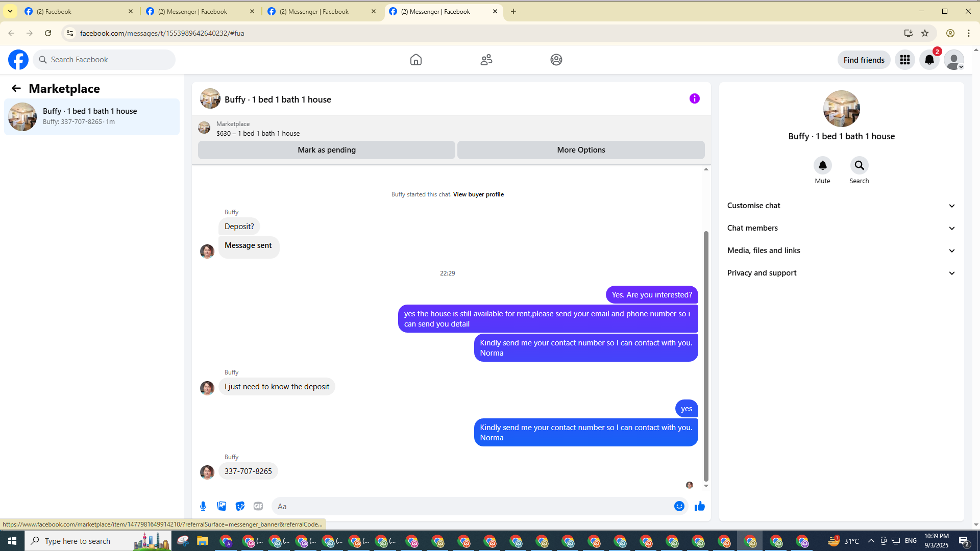Open the Home feed icon

point(416,60)
